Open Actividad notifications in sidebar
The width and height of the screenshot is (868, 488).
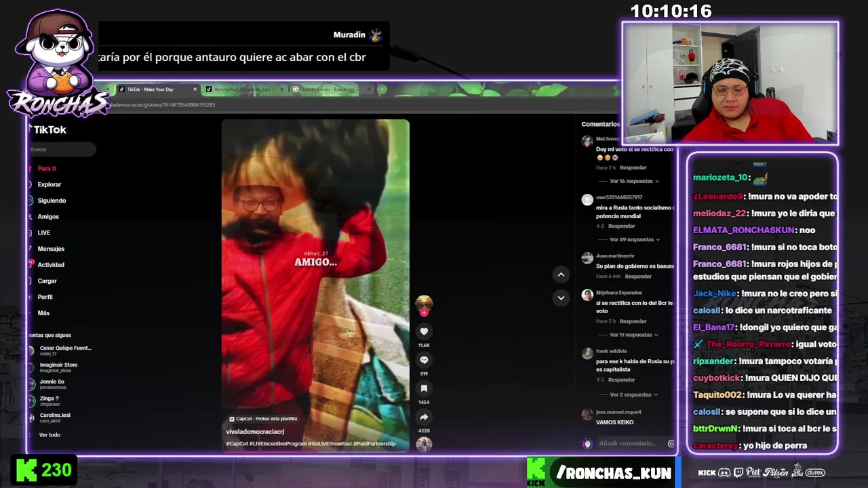point(51,265)
